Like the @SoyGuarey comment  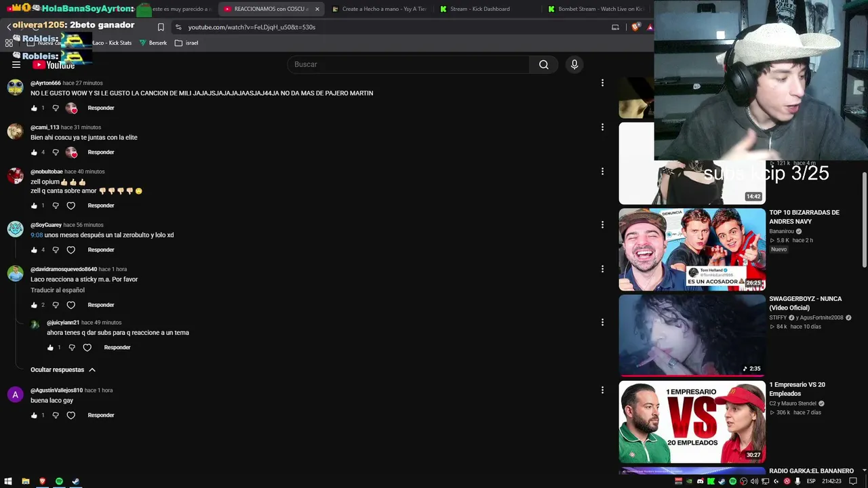[x=34, y=249]
